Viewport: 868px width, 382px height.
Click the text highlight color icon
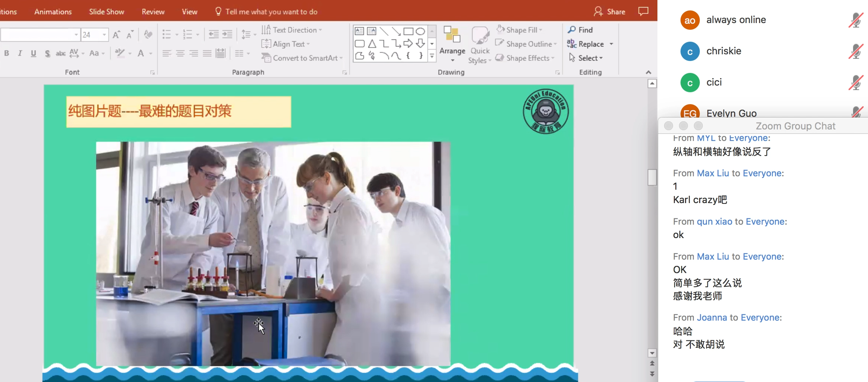[120, 53]
